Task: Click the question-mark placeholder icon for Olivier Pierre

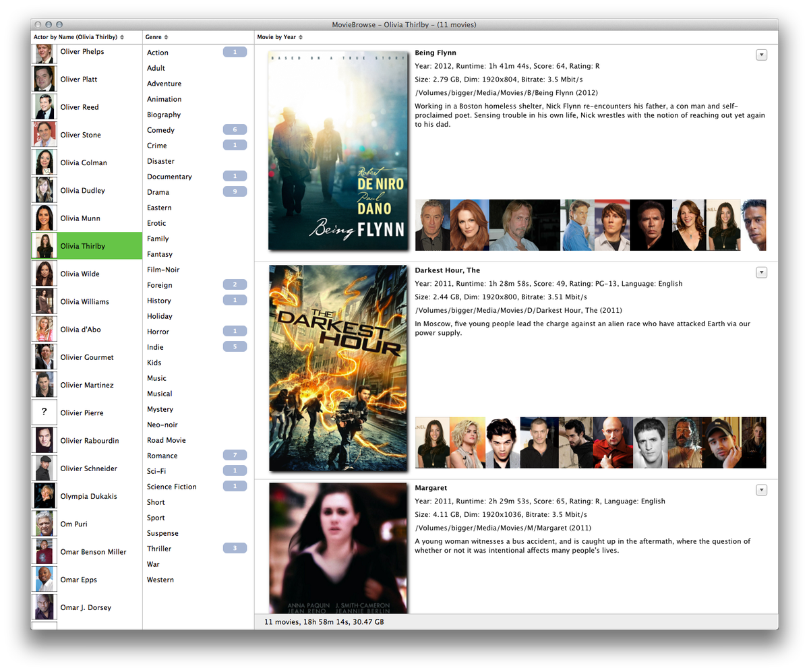Action: click(43, 412)
